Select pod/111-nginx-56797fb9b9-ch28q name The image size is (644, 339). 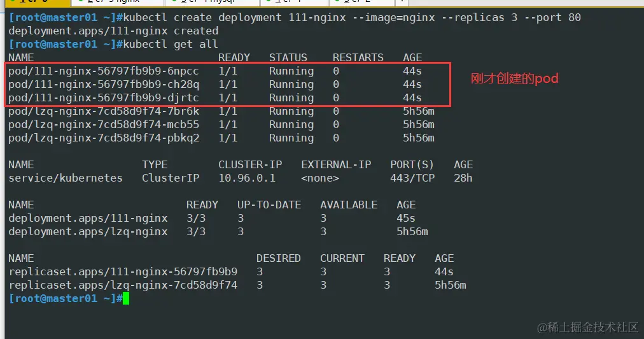point(104,84)
